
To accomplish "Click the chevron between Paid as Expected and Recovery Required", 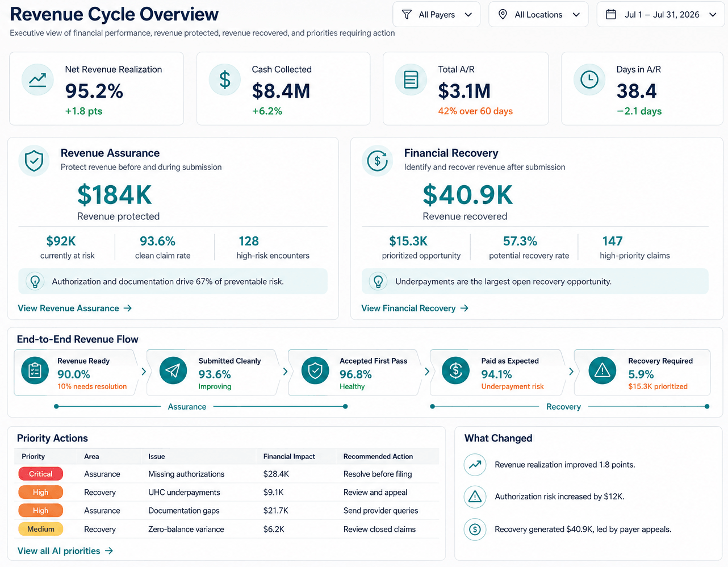I will click(571, 372).
